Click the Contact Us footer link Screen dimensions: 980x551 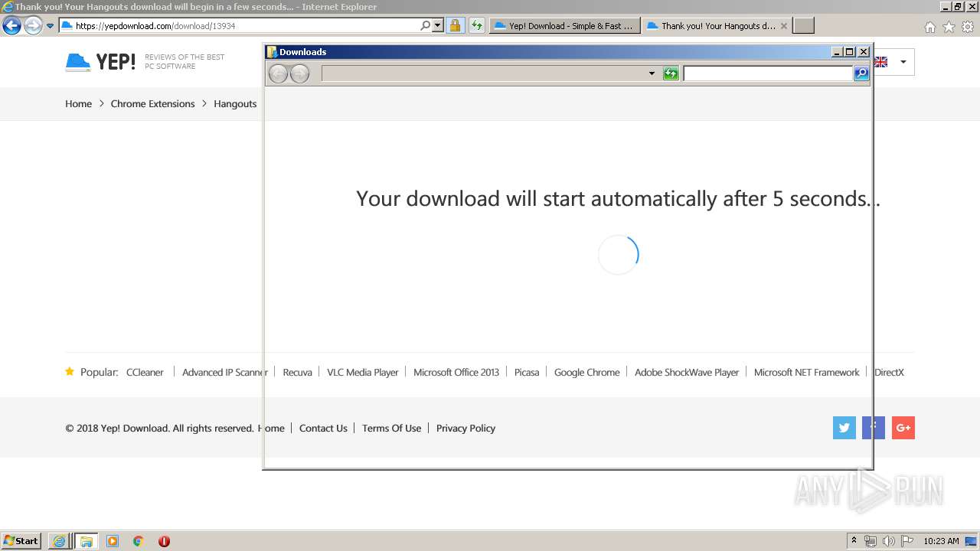(323, 428)
